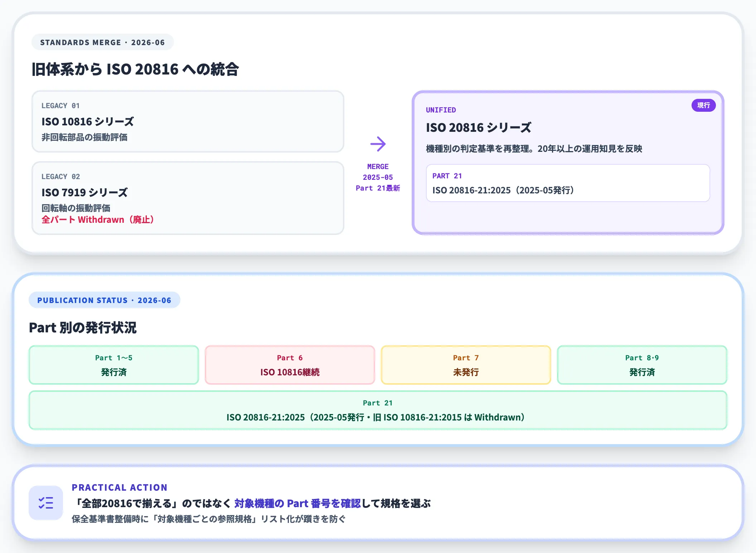Click the purple merge arrow icon
The width and height of the screenshot is (756, 553).
click(x=378, y=144)
